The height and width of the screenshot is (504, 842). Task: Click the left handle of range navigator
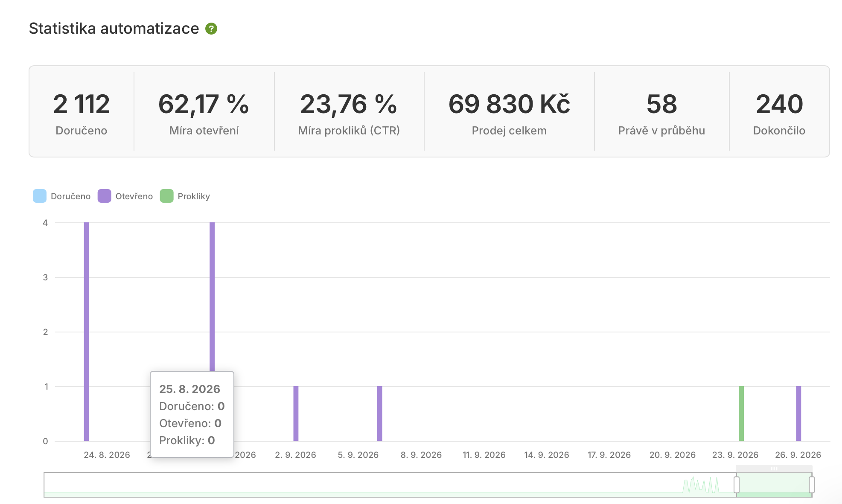pyautogui.click(x=737, y=485)
